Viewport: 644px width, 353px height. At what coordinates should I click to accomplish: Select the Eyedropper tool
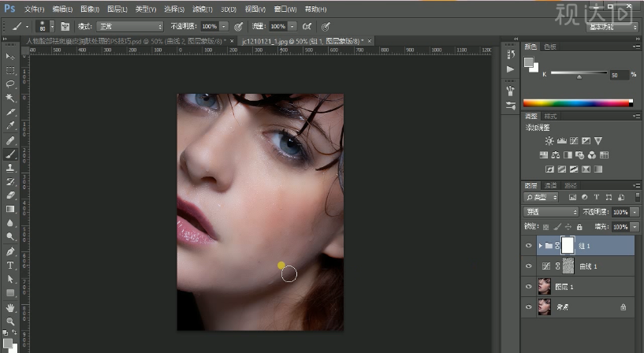pyautogui.click(x=10, y=125)
